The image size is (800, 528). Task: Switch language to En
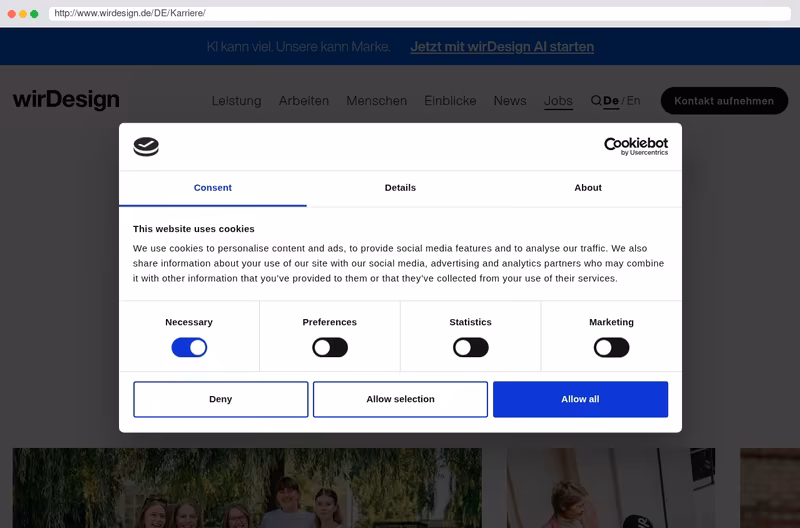634,100
